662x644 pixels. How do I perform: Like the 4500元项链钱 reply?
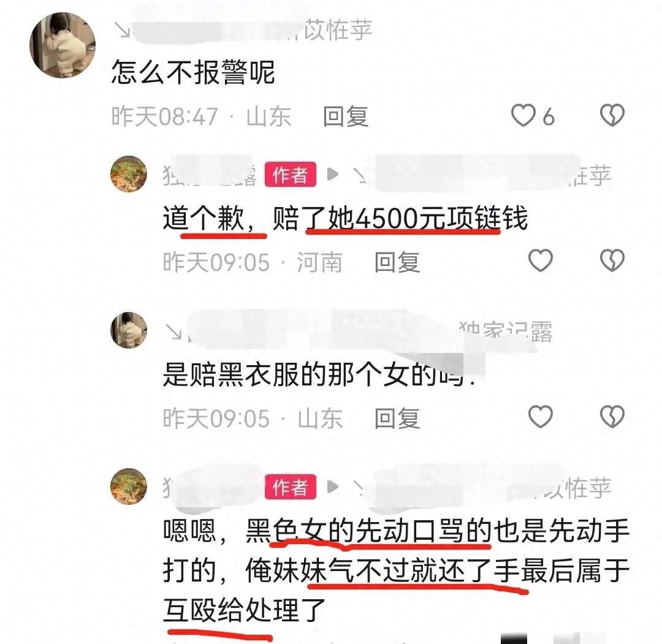[x=541, y=260]
